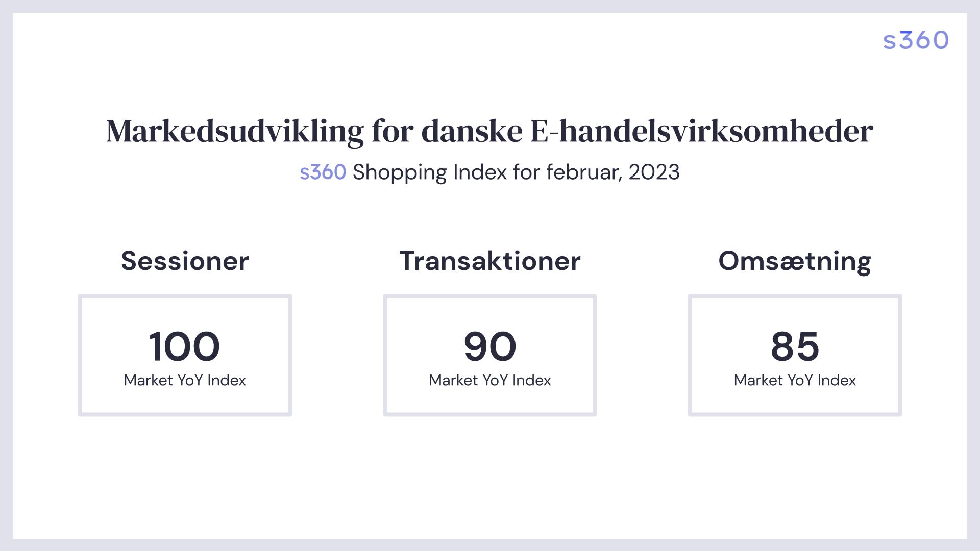Click the s360 link in subtitle
This screenshot has height=551, width=980.
pyautogui.click(x=323, y=172)
